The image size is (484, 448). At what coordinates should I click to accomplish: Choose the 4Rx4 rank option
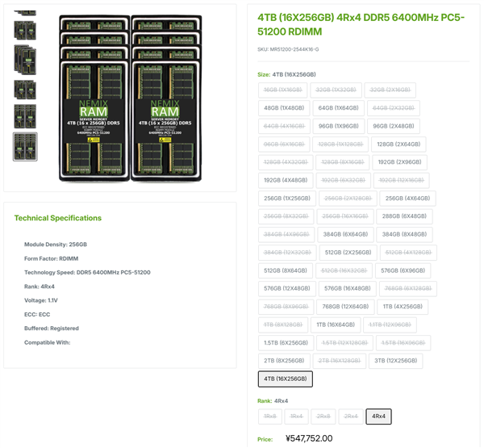(378, 417)
